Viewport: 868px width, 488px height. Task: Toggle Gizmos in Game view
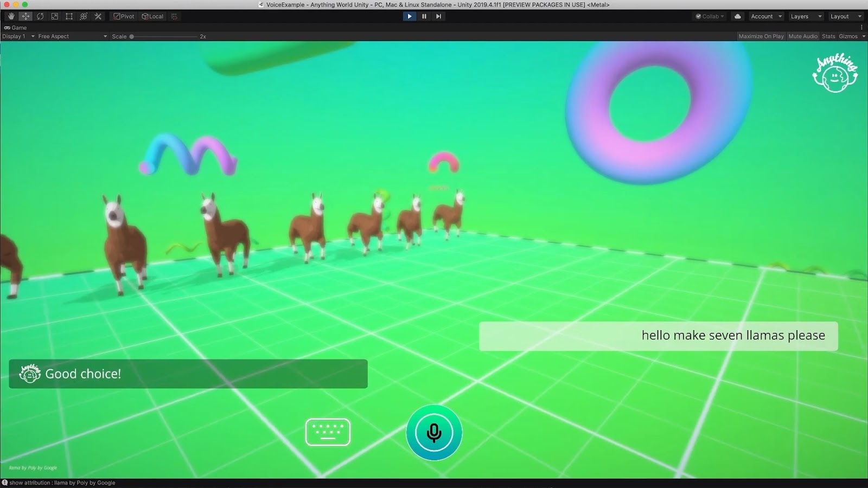pyautogui.click(x=848, y=36)
